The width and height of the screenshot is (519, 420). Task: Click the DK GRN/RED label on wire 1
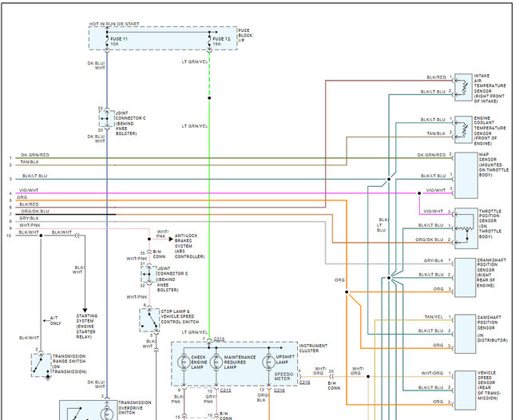click(35, 155)
